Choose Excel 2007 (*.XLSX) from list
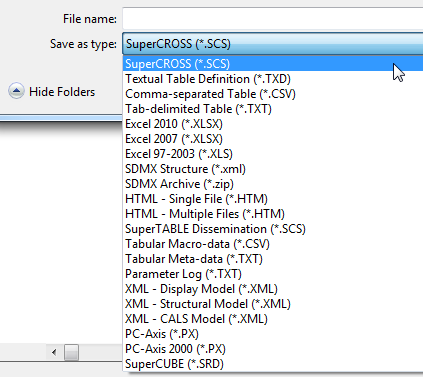Viewport: 423px width, 377px height. [273, 139]
